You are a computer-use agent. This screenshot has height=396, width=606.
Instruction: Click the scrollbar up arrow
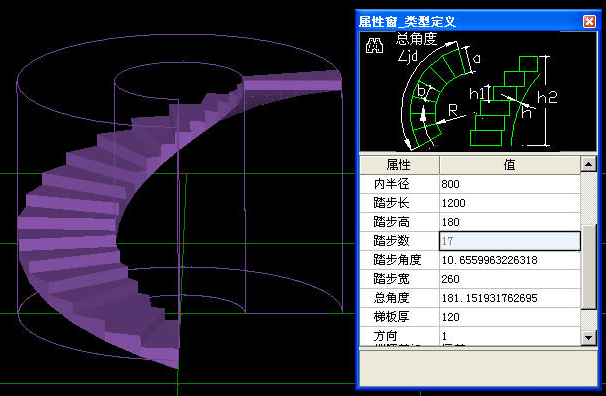pyautogui.click(x=589, y=165)
